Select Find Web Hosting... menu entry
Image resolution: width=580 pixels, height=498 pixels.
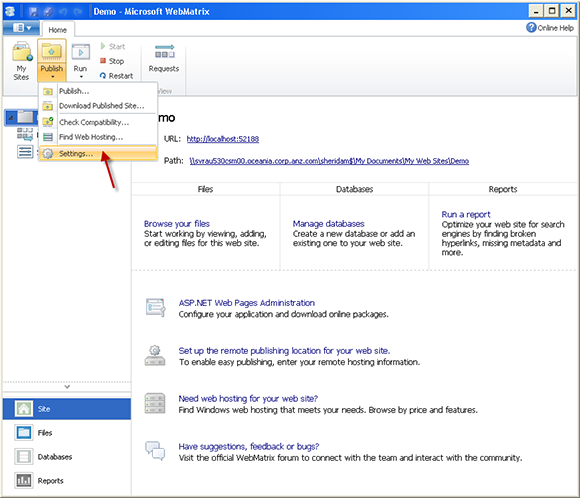coord(98,137)
